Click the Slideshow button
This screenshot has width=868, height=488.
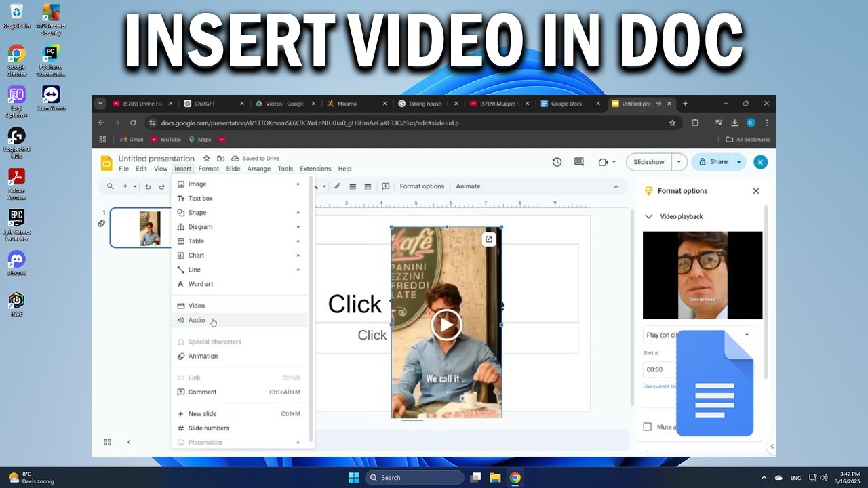pos(649,162)
